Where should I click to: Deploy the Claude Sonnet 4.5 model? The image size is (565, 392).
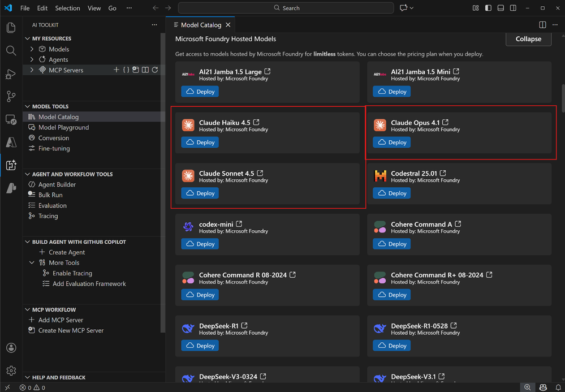200,193
